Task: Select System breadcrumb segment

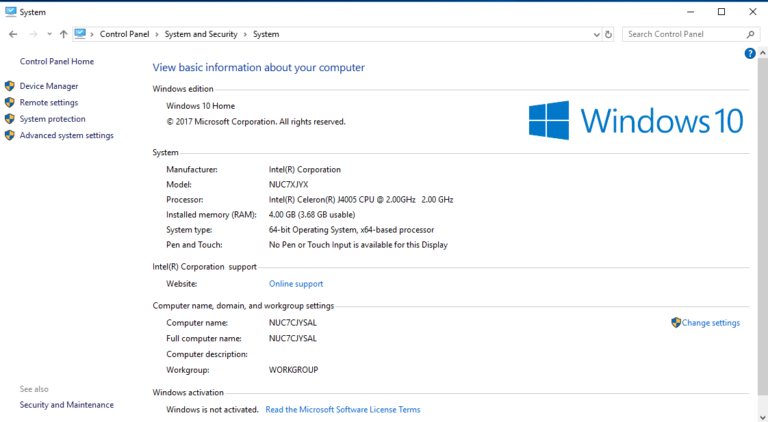Action: point(266,34)
